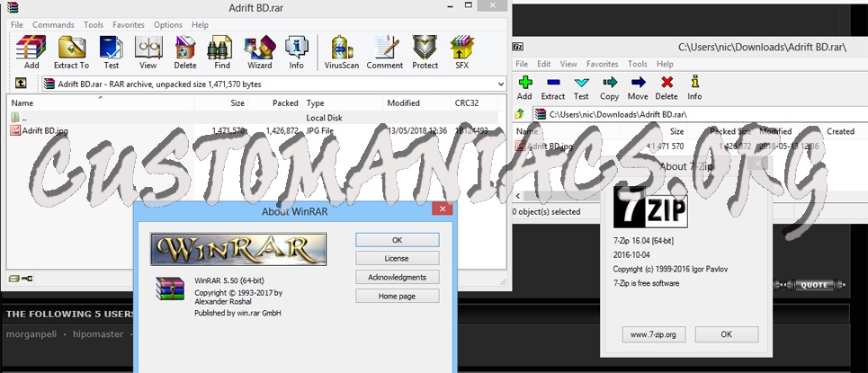Click 7-Zip Extract icon
868x373 pixels.
553,88
